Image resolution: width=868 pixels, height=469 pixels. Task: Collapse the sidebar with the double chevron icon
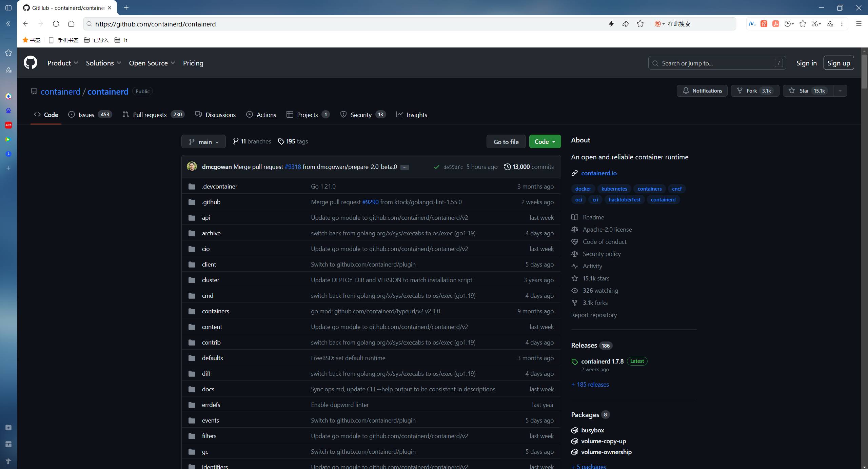[8, 24]
